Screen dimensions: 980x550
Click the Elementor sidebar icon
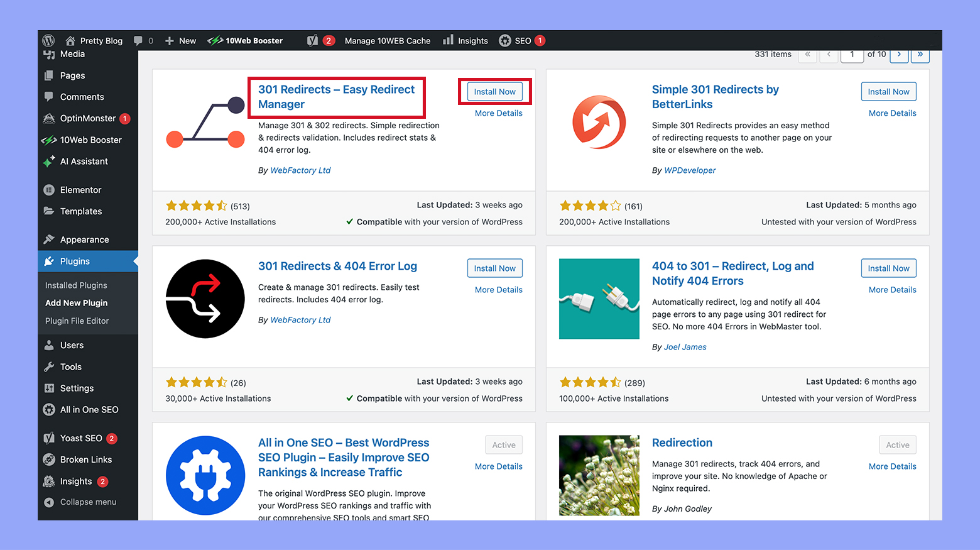click(x=50, y=189)
